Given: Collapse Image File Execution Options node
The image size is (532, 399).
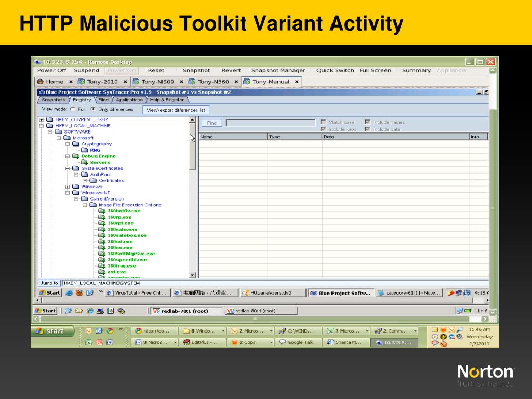Looking at the screenshot, I should [85, 205].
